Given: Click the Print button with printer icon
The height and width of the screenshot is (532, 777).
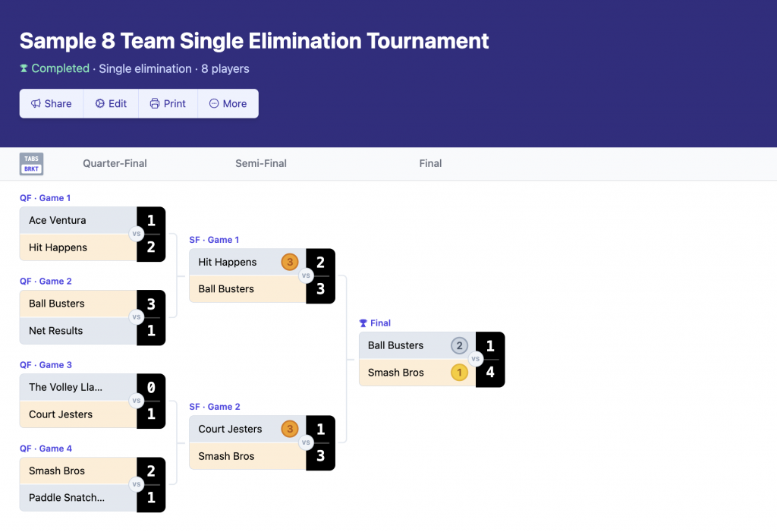Looking at the screenshot, I should point(168,104).
